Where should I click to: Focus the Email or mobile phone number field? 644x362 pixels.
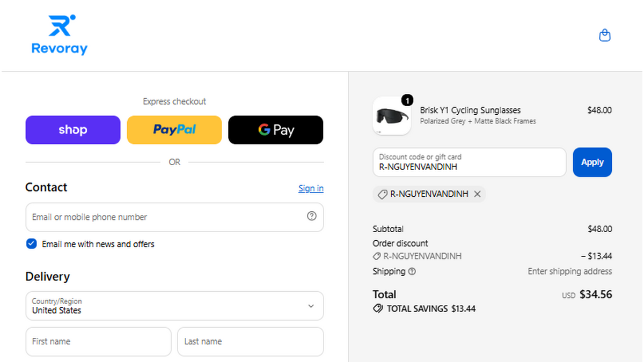pyautogui.click(x=174, y=217)
